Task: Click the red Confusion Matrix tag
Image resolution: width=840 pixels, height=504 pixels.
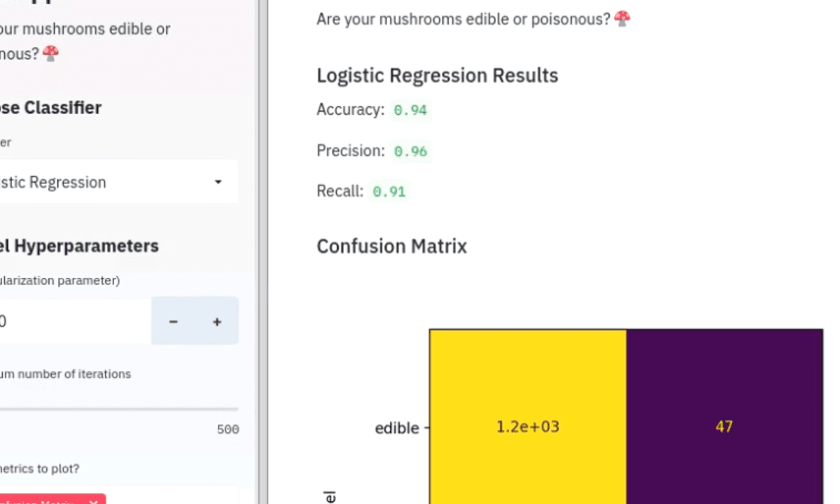Action: (50, 500)
